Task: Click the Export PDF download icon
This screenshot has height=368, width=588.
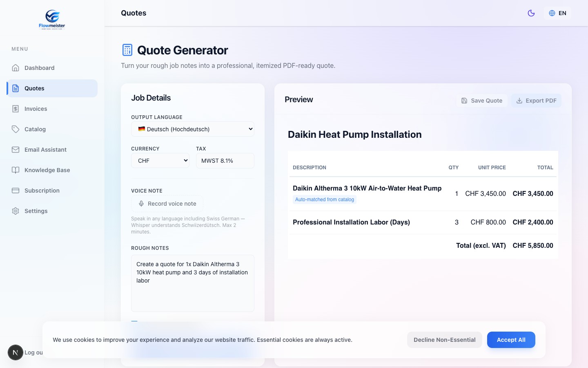Action: click(519, 101)
